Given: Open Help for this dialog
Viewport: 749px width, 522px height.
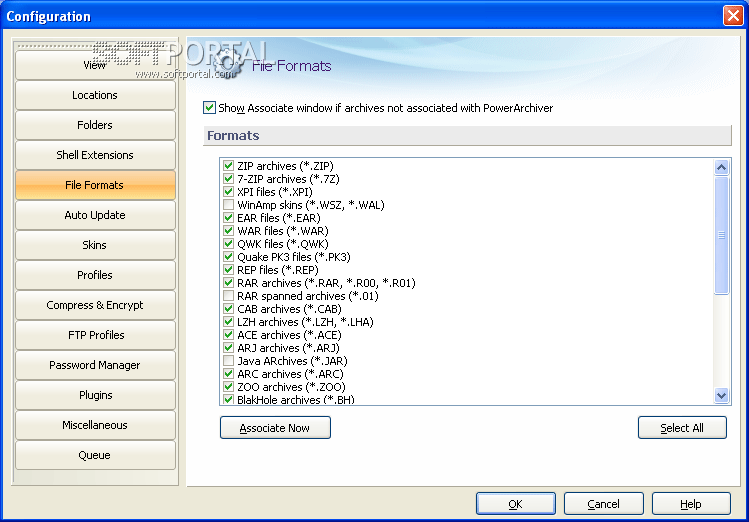Looking at the screenshot, I should tap(691, 504).
